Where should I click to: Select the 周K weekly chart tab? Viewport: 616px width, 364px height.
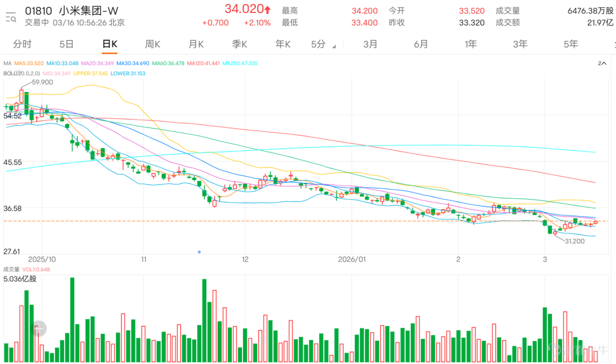(x=152, y=44)
